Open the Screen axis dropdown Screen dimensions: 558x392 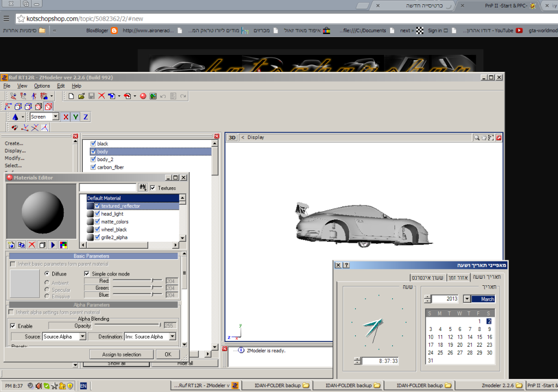[x=56, y=117]
